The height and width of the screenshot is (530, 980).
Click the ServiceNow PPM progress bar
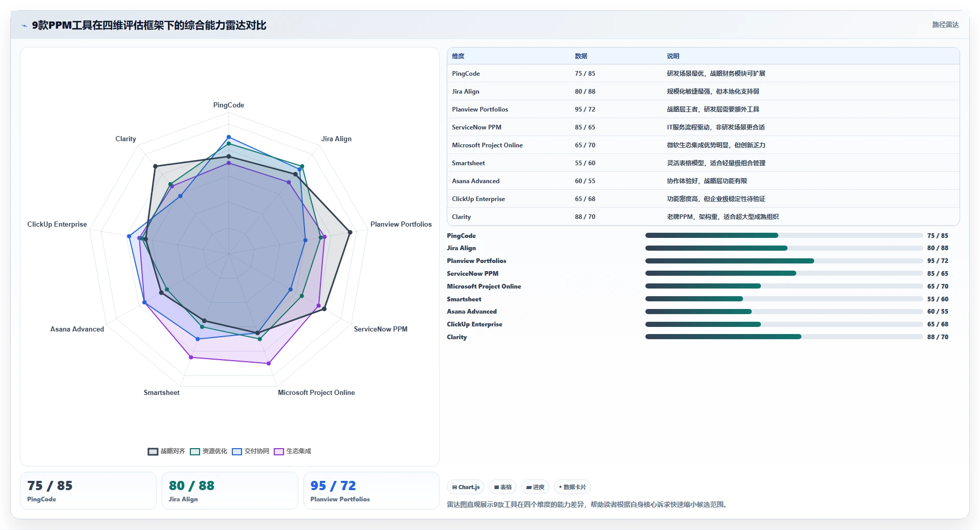(784, 273)
